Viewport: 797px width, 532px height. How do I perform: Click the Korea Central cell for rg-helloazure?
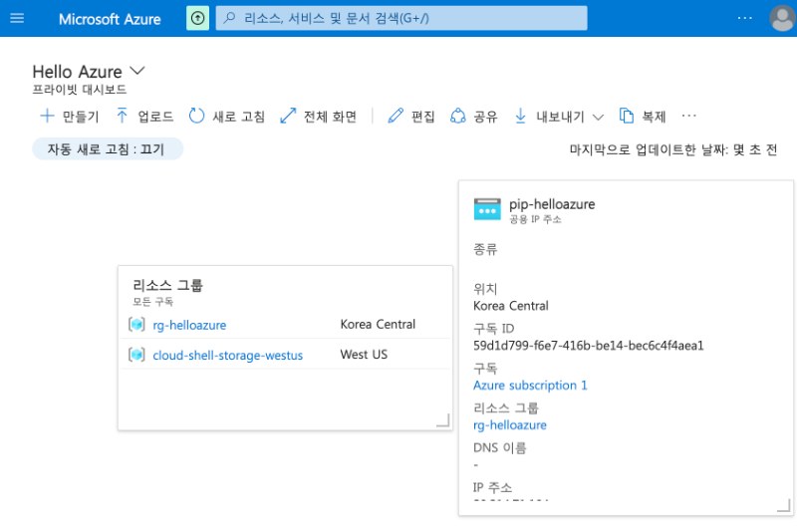(378, 324)
